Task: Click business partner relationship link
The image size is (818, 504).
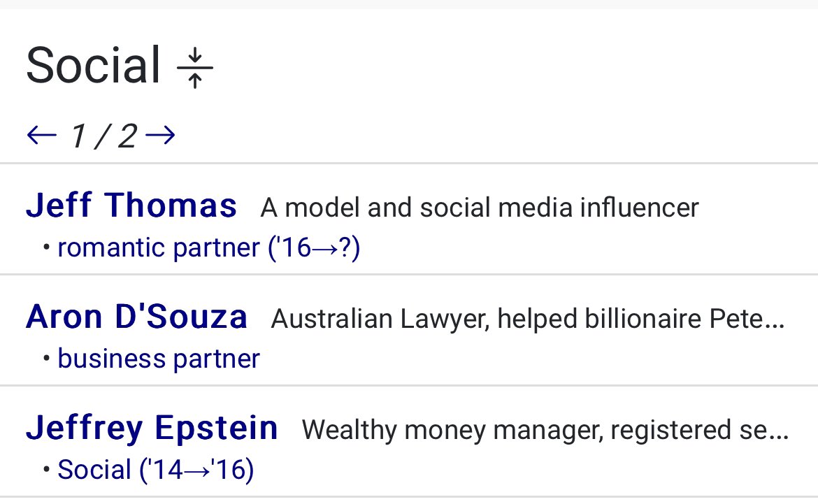Action: tap(158, 359)
